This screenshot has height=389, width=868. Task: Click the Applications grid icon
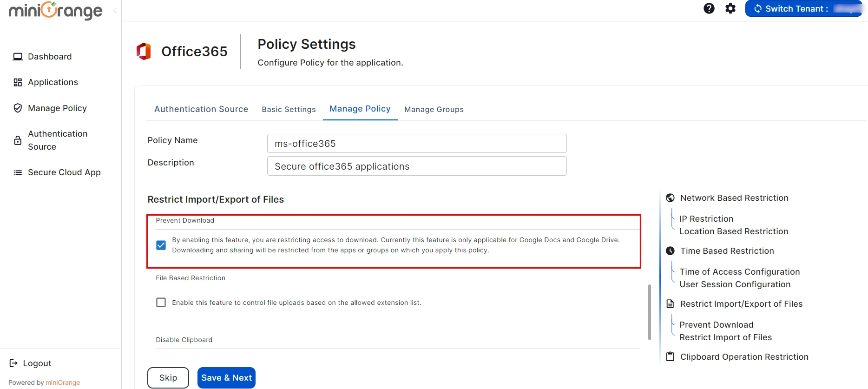coord(18,82)
